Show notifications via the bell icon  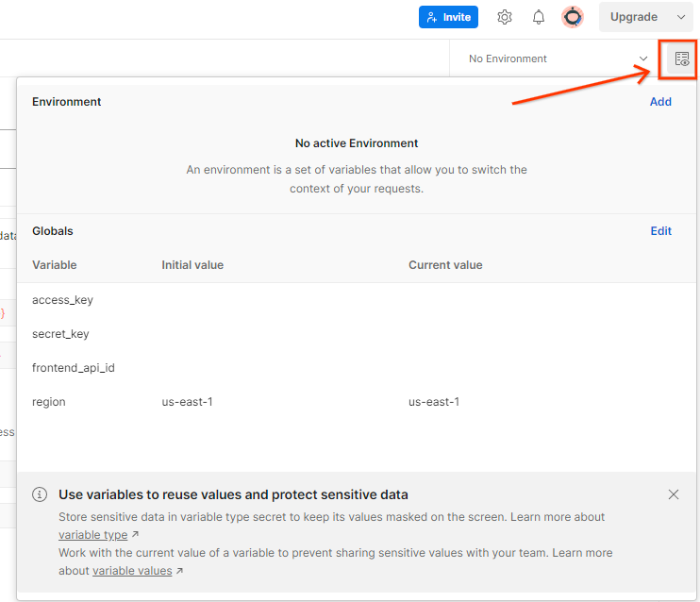coord(539,17)
